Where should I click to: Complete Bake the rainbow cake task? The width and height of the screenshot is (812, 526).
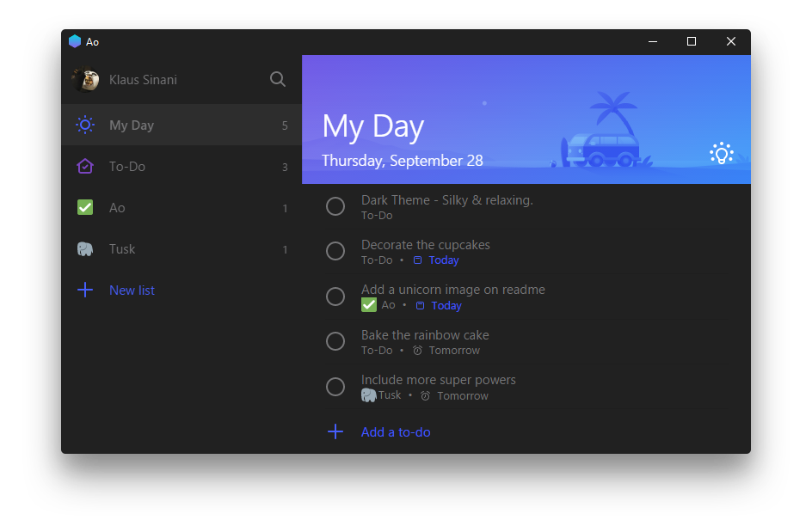(x=335, y=341)
